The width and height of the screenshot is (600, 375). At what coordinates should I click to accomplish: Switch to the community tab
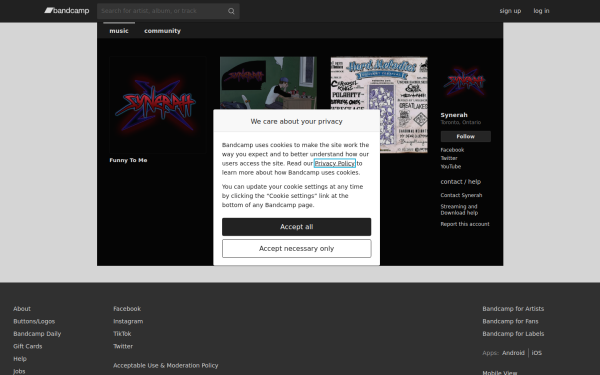[x=162, y=31]
